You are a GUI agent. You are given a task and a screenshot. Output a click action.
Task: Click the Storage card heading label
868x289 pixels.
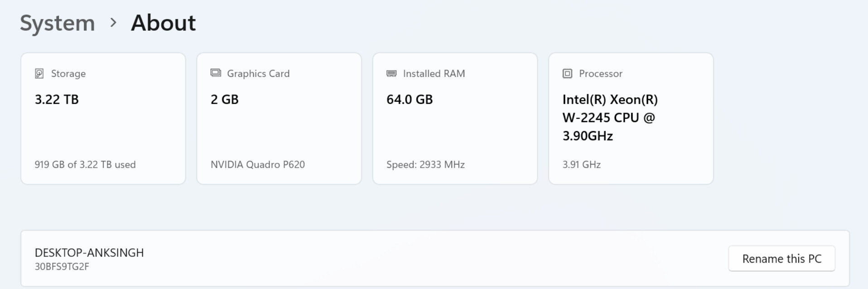tap(68, 73)
